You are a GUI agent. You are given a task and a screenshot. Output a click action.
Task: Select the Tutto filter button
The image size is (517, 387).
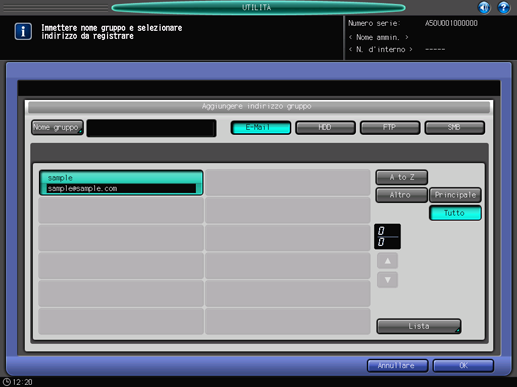pos(455,213)
